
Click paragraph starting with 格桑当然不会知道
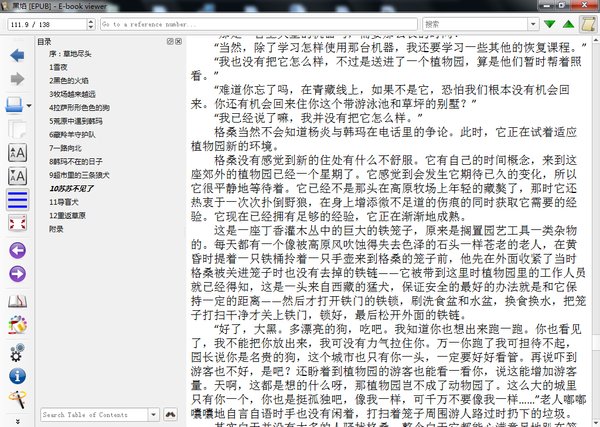[384, 139]
